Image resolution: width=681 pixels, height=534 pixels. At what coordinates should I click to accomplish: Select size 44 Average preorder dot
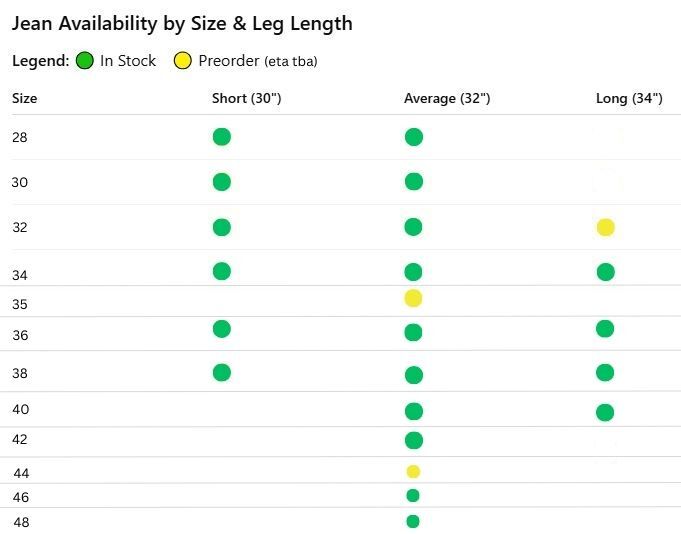click(x=413, y=472)
